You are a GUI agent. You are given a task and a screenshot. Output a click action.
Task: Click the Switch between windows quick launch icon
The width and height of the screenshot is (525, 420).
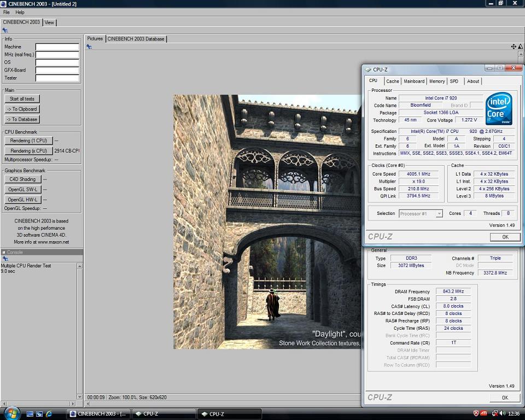[39, 414]
